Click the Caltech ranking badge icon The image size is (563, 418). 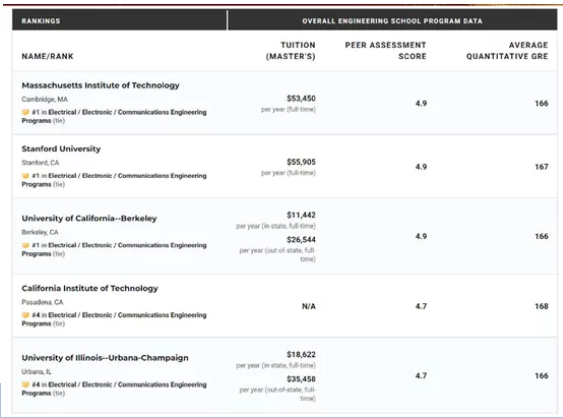click(25, 315)
